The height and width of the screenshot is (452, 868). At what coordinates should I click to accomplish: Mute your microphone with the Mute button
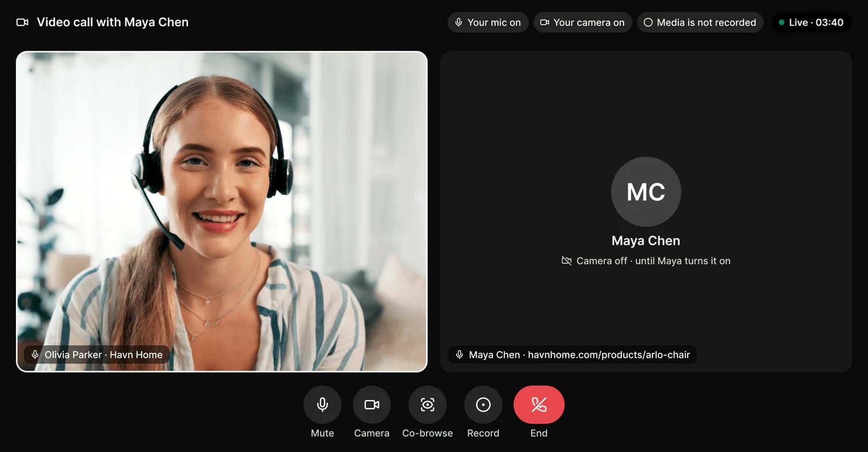322,405
